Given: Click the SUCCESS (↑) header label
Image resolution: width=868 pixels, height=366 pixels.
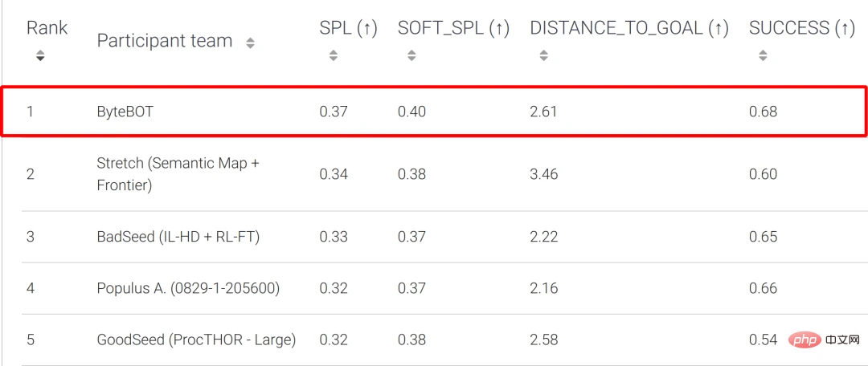Looking at the screenshot, I should tap(802, 29).
